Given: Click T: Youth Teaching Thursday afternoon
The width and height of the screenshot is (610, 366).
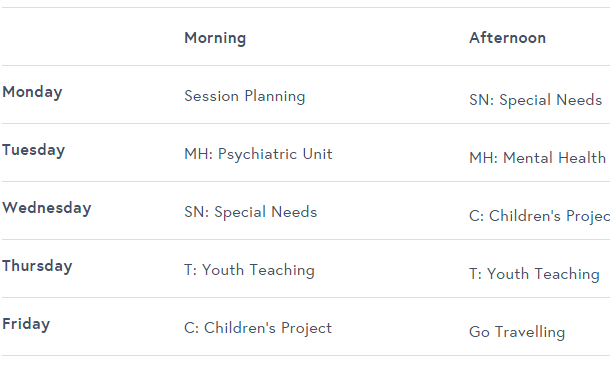Looking at the screenshot, I should [535, 274].
